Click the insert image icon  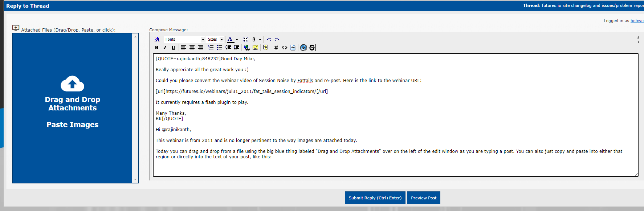(x=256, y=48)
